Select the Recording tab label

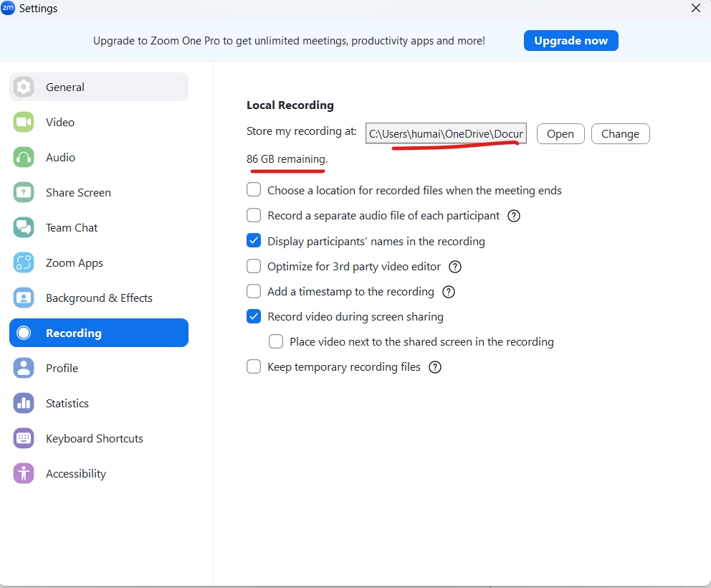pyautogui.click(x=73, y=333)
